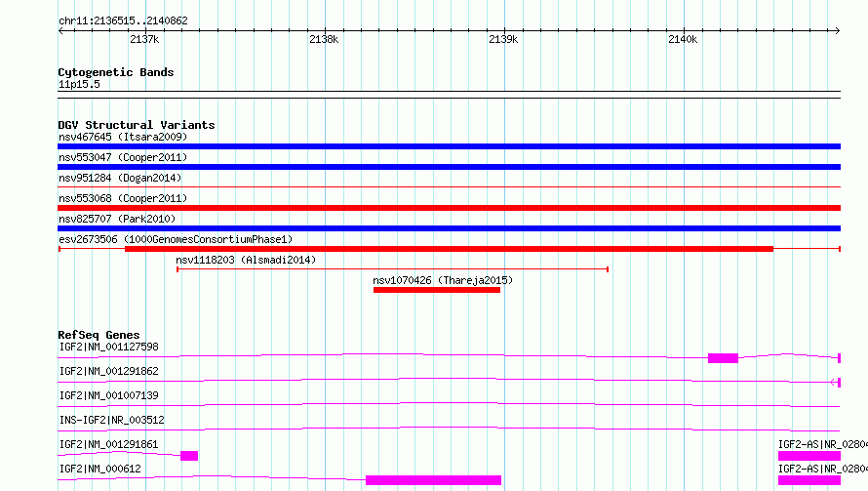Click the upper IGF2-AS|NR_0280 label
868x491 pixels.
tap(822, 444)
